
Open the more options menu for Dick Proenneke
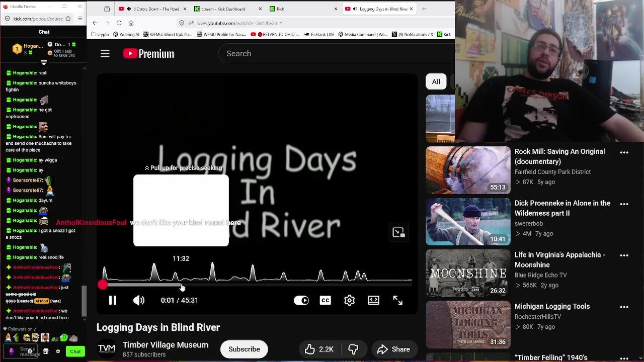pyautogui.click(x=624, y=204)
